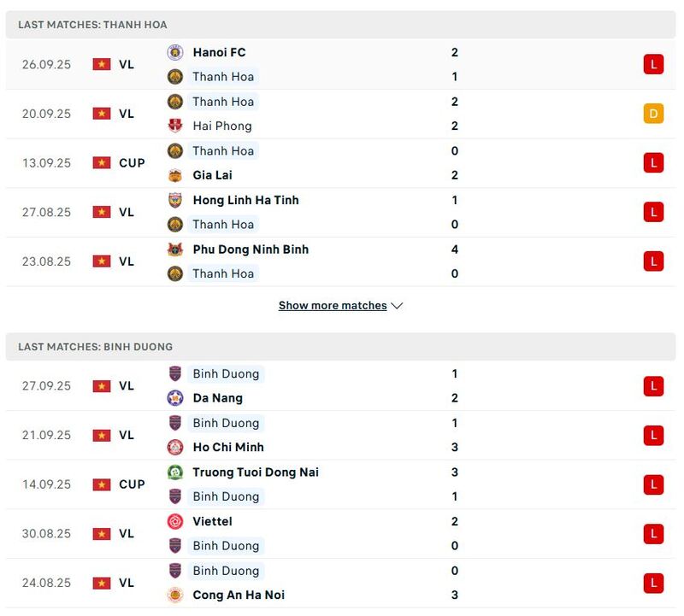Select the Last Matches: Binh Duong header
The width and height of the screenshot is (684, 616).
[x=95, y=347]
